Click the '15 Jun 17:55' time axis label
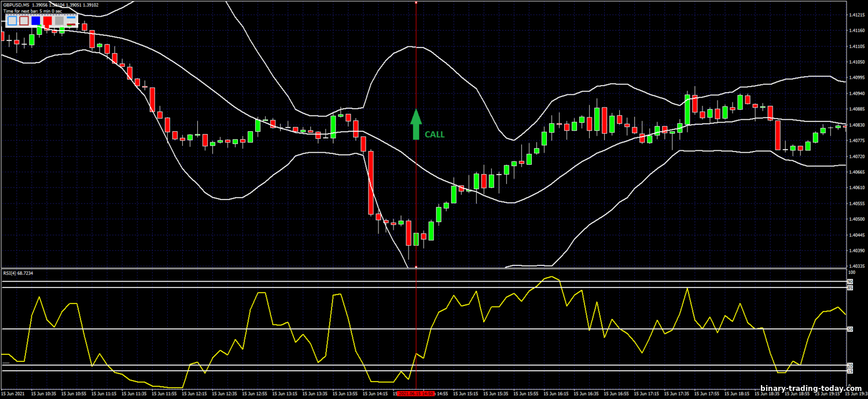Screen dimensions: 868x399 707,393
